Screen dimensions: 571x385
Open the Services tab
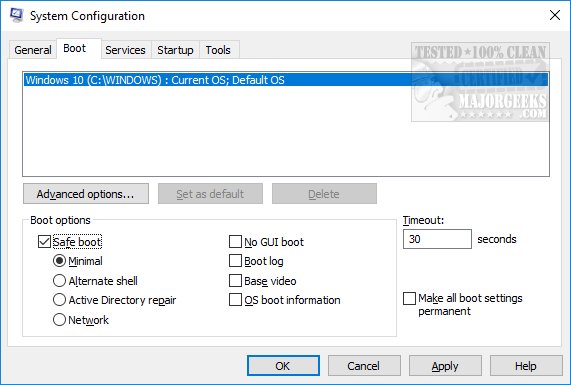coord(125,50)
